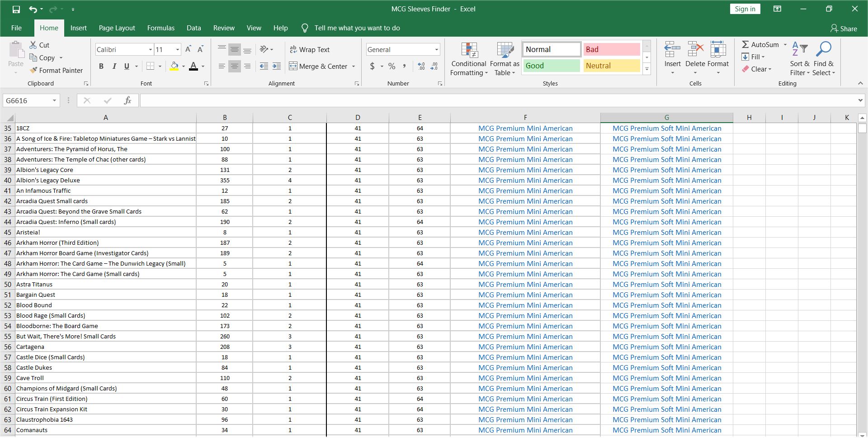868x438 pixels.
Task: Collapse the ribbon
Action: 860,83
